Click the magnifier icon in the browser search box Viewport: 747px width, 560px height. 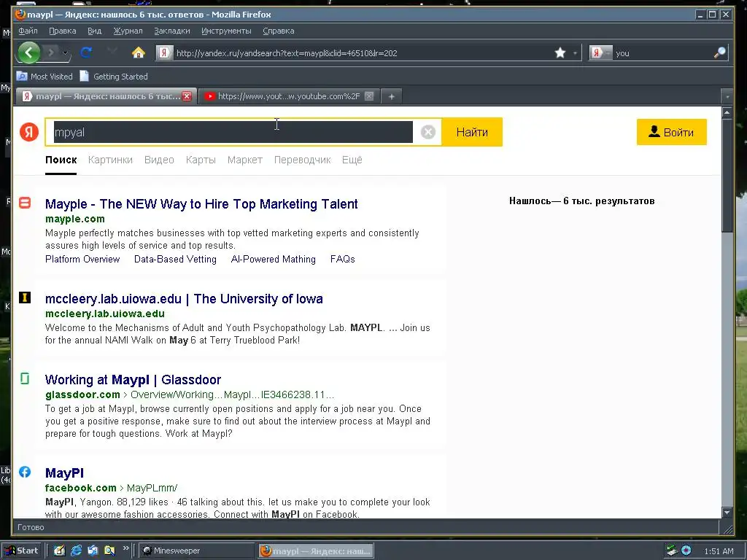point(719,52)
